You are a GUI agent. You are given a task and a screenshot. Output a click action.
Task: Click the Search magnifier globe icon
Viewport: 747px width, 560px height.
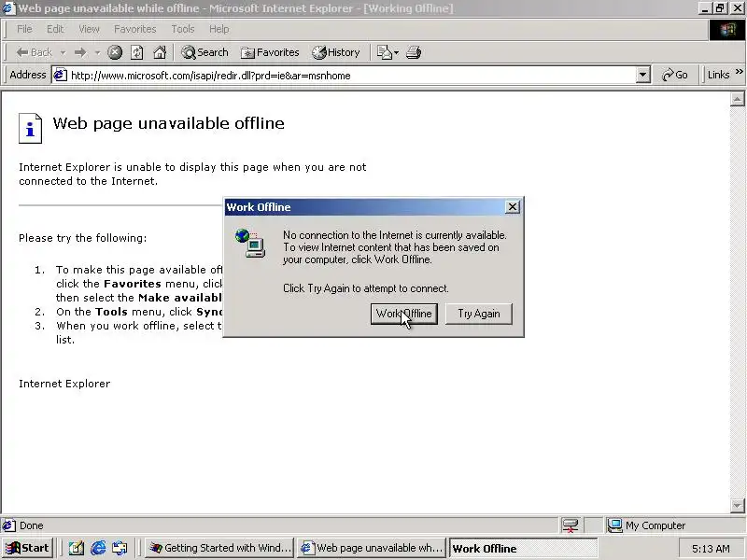click(x=189, y=52)
